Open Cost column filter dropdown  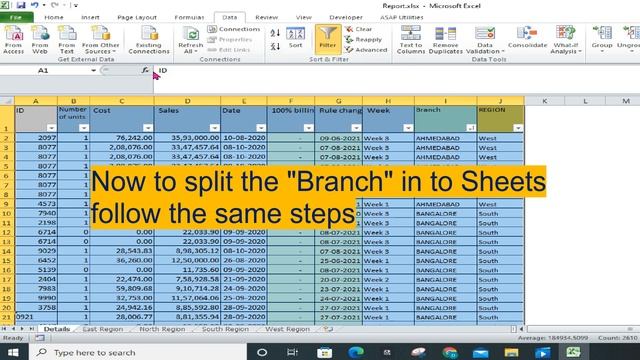[148, 128]
